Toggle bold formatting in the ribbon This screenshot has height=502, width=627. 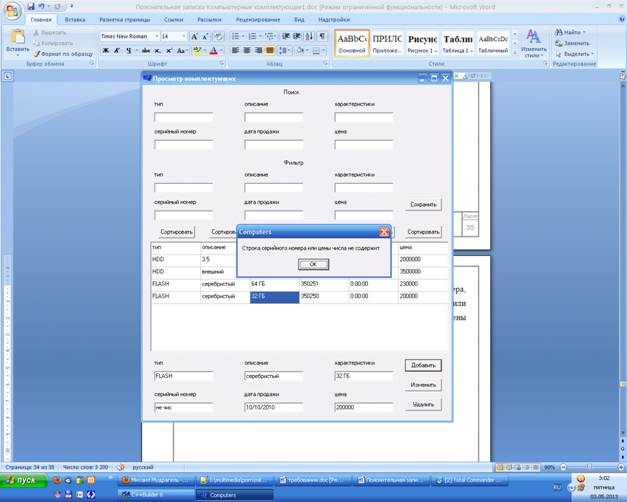104,50
